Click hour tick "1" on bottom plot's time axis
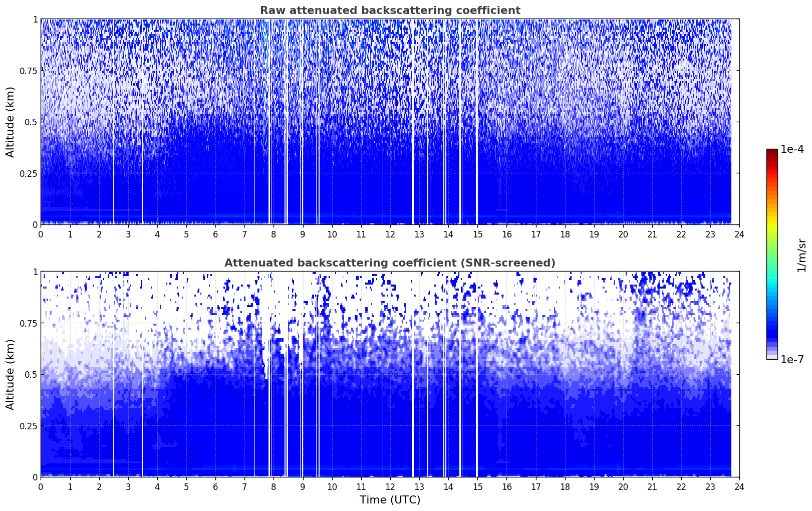Image resolution: width=812 pixels, height=511 pixels. pyautogui.click(x=70, y=486)
